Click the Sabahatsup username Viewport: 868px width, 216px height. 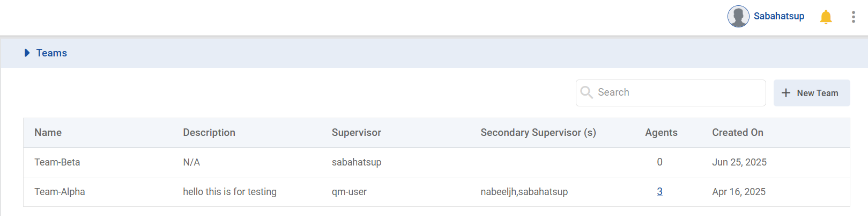(778, 16)
